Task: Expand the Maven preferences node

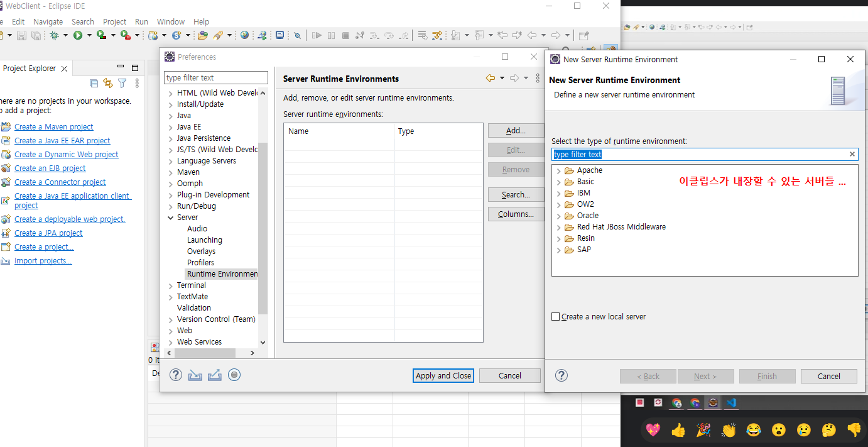Action: point(170,172)
